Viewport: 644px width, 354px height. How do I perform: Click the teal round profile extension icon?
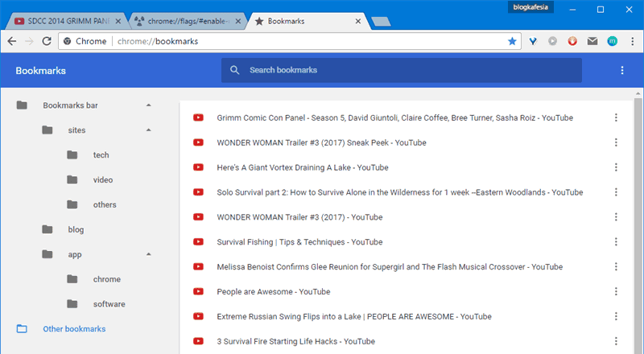[x=612, y=41]
